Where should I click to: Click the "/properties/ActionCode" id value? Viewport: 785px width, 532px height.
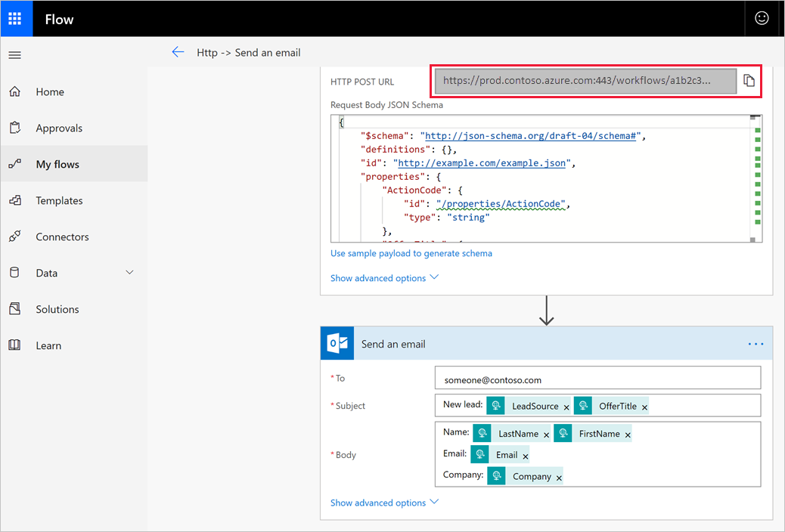tap(501, 204)
